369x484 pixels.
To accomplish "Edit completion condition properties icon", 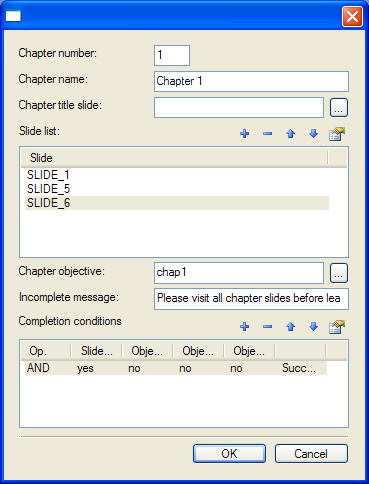I will pos(337,326).
